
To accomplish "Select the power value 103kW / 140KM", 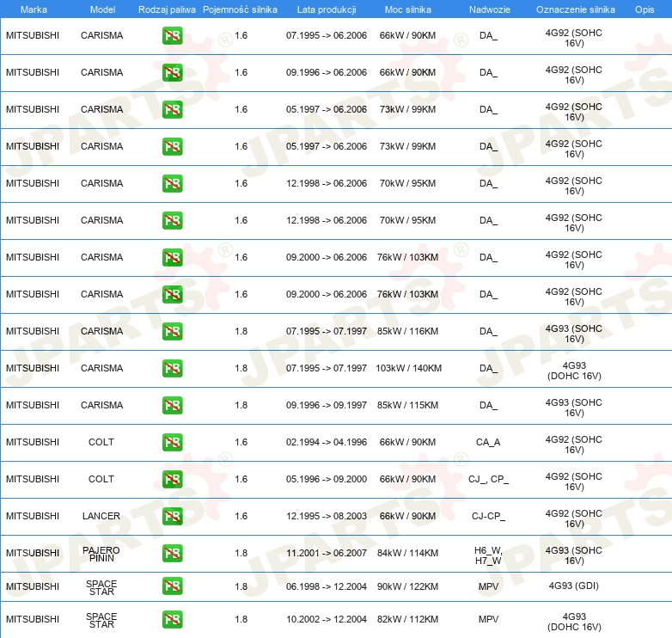I will [x=408, y=368].
